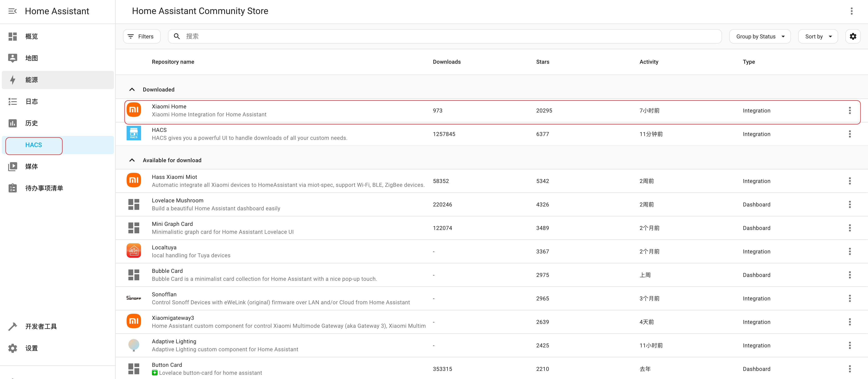Click the Home Assistant sidebar title
The width and height of the screenshot is (868, 379).
click(x=57, y=11)
